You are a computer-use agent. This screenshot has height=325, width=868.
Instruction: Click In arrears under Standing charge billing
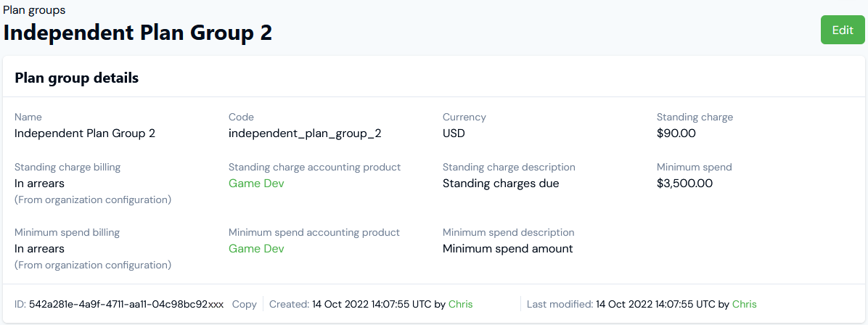[39, 184]
